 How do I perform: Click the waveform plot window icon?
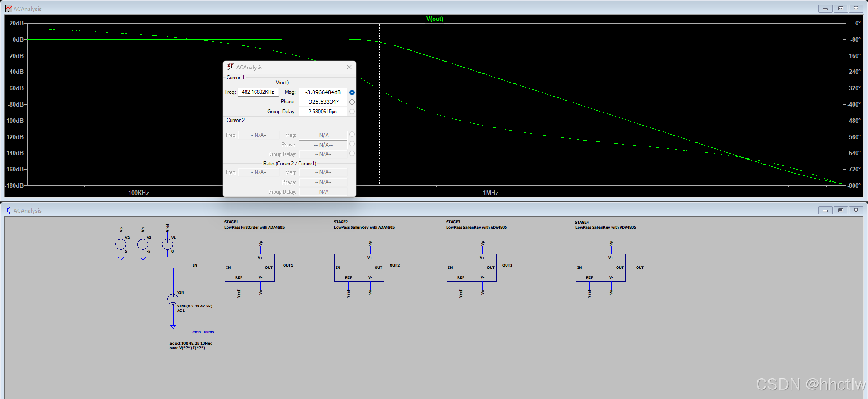pyautogui.click(x=8, y=9)
